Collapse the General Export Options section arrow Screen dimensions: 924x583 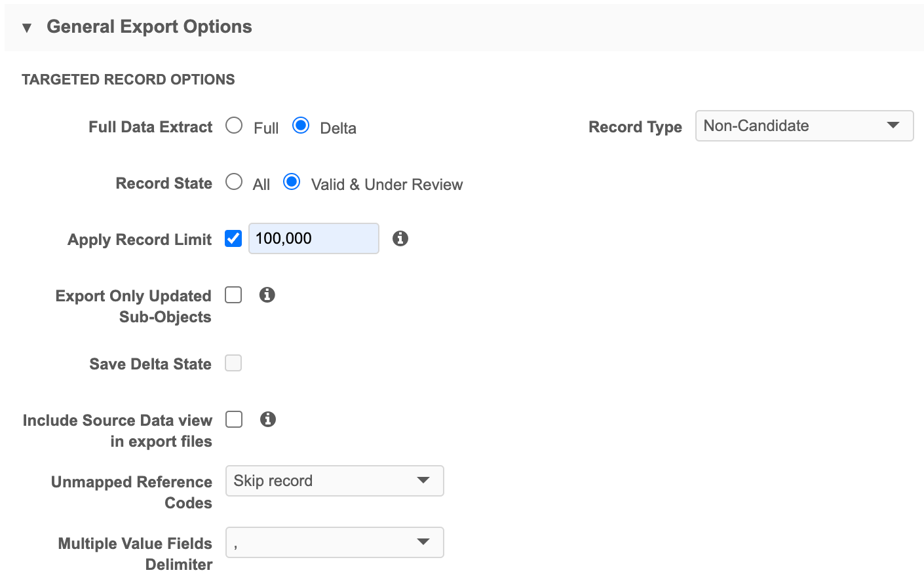tap(27, 28)
